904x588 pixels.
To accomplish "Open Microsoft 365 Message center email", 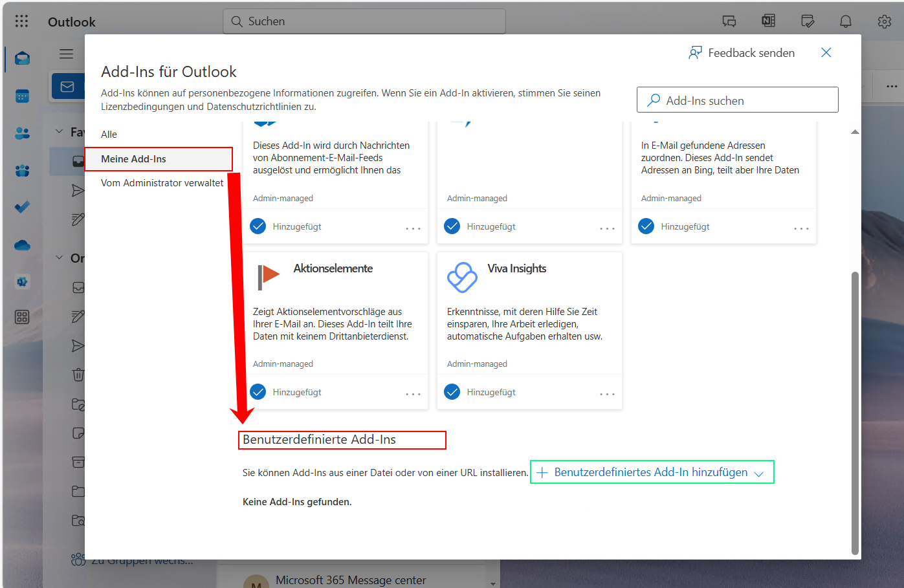I will coord(351,580).
